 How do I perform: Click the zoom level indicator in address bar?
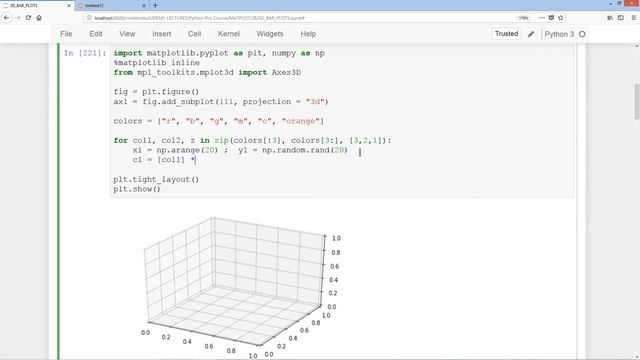pos(523,18)
